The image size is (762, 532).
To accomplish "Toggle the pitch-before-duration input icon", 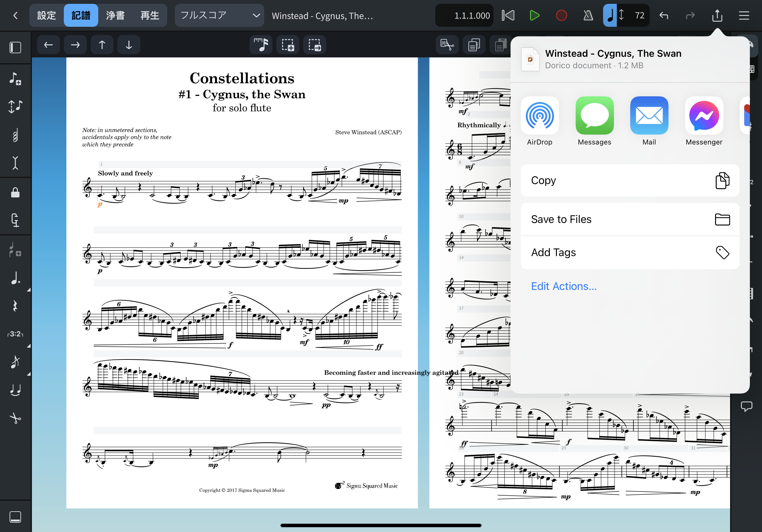I will tap(15, 107).
